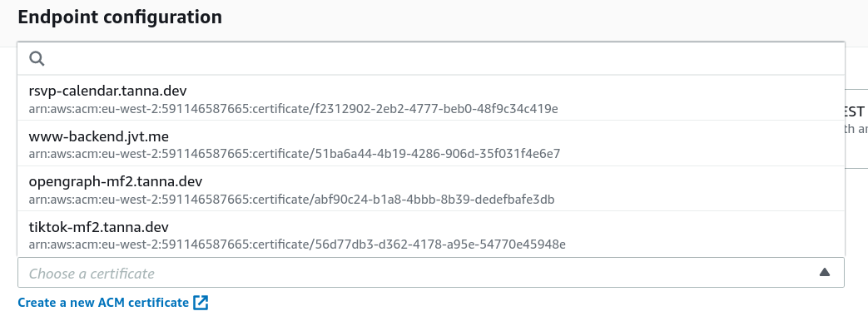Click the "Choose a certificate" dropdown box

click(x=431, y=272)
